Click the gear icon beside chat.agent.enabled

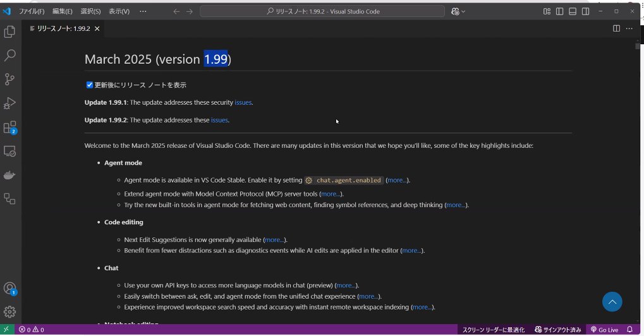(x=309, y=181)
